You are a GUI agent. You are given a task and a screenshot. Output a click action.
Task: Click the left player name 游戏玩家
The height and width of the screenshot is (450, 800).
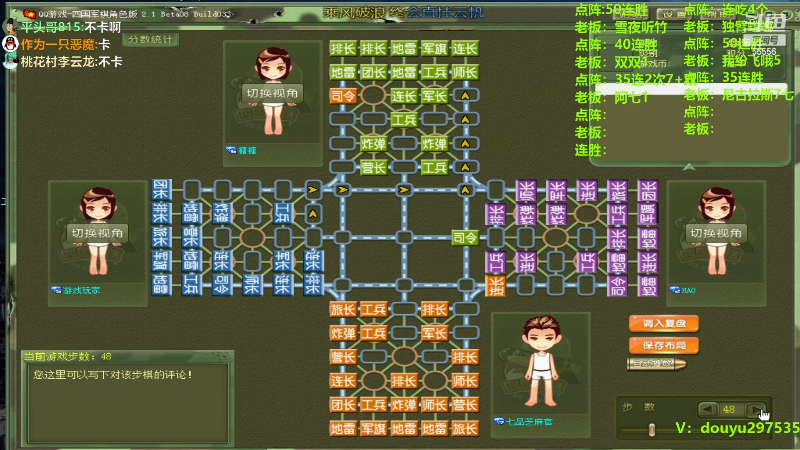coord(82,290)
